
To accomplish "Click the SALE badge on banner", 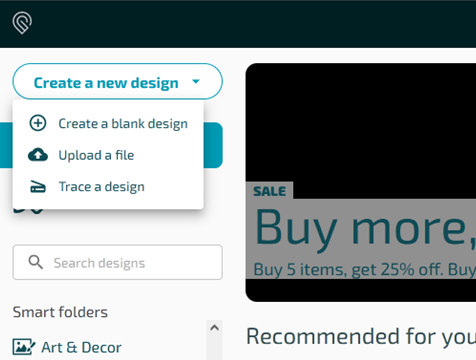I will point(269,191).
